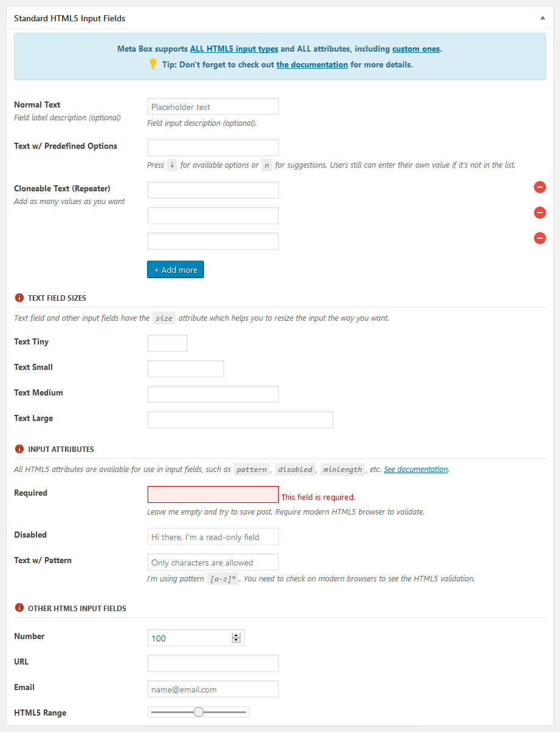The height and width of the screenshot is (732, 560).
Task: Click into the Text Large field
Action: tap(240, 420)
